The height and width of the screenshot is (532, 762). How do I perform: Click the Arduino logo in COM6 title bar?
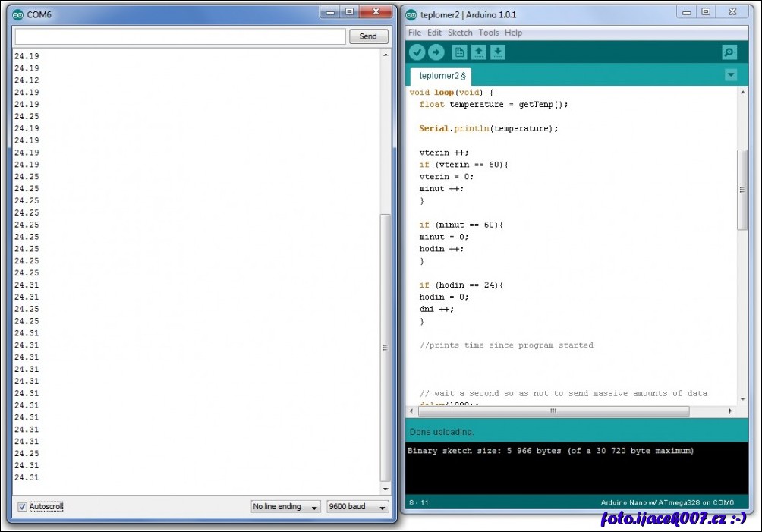(18, 14)
